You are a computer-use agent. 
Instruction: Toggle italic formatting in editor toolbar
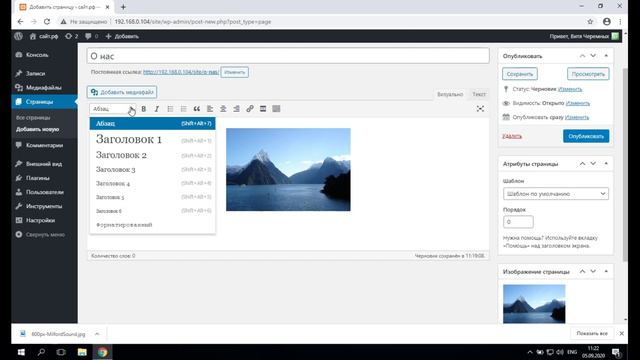pos(157,109)
